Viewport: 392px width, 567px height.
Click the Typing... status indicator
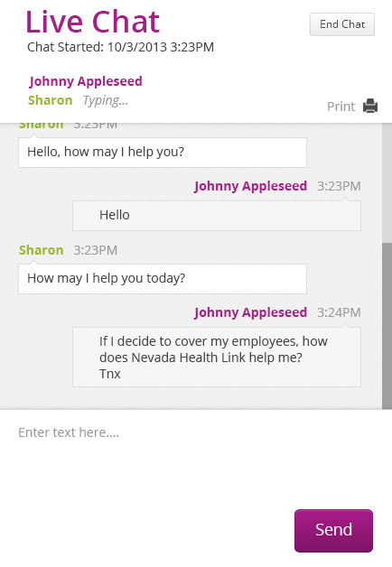106,100
